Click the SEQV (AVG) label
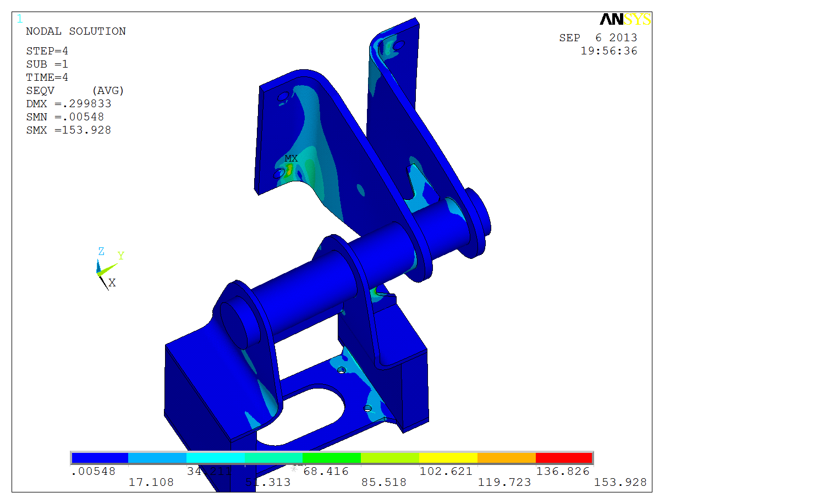This screenshot has height=504, width=818. pos(75,91)
